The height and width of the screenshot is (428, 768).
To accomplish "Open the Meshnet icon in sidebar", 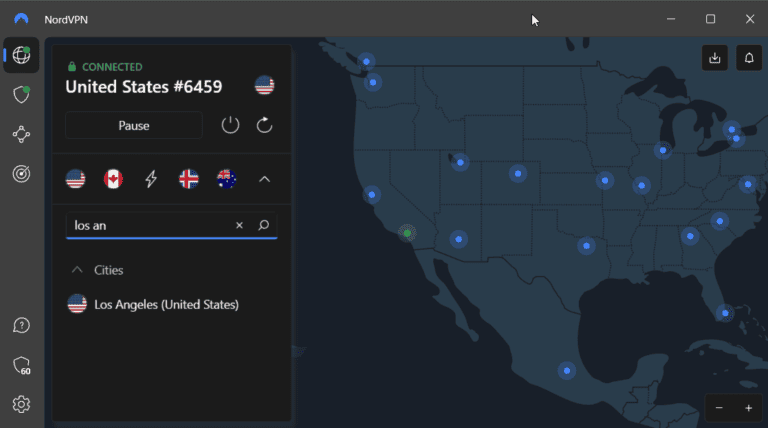I will point(21,134).
